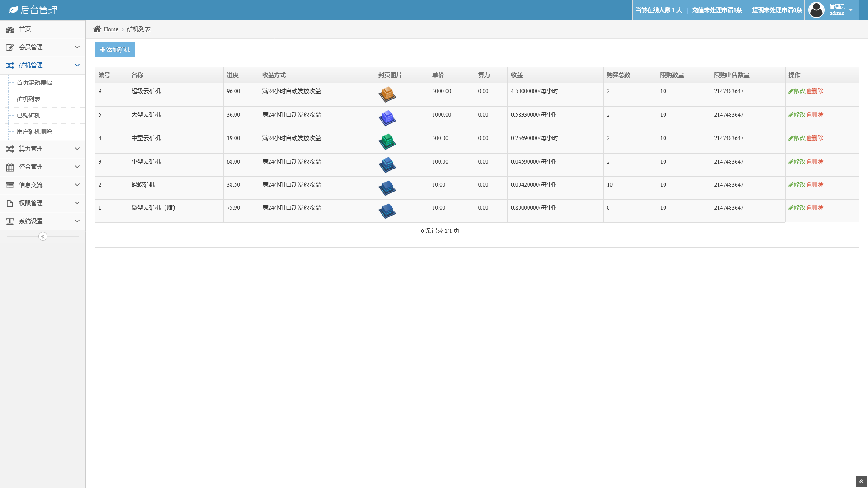Click 修改 for 小型云矿机 row
Image resolution: width=868 pixels, height=488 pixels.
(x=797, y=161)
